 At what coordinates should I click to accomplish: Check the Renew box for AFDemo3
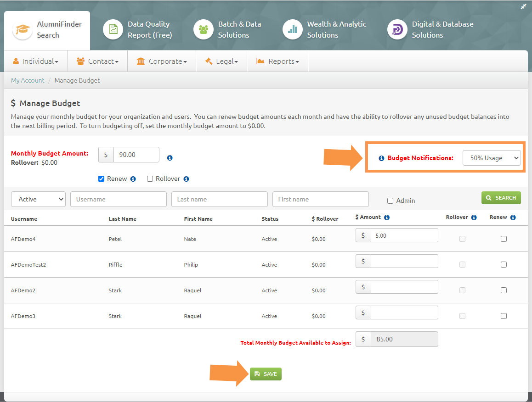coord(504,316)
